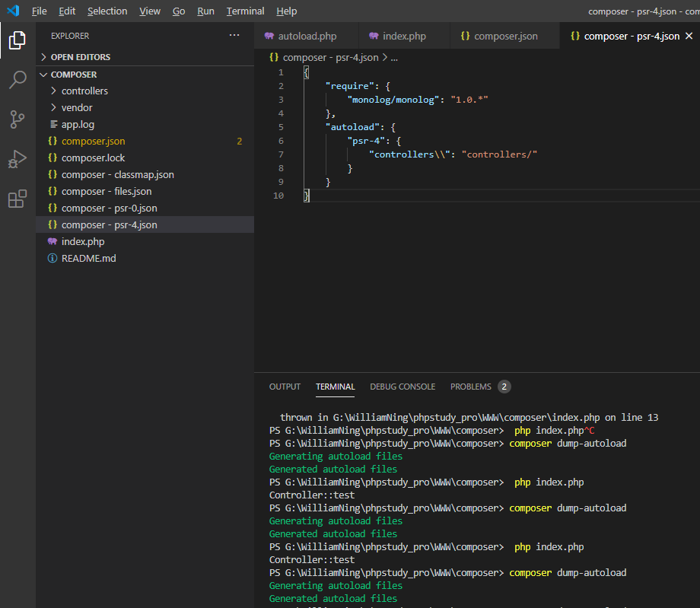Screen dimensions: 700x608
Task: Open the Extensions view icon
Action: [17, 199]
